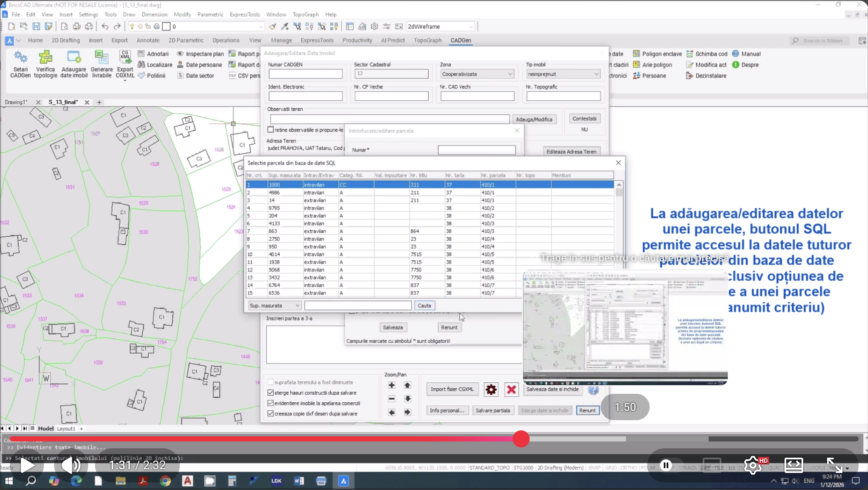Open Polilinii in the ribbon
Viewport: 868px width, 490px height.
pyautogui.click(x=151, y=76)
